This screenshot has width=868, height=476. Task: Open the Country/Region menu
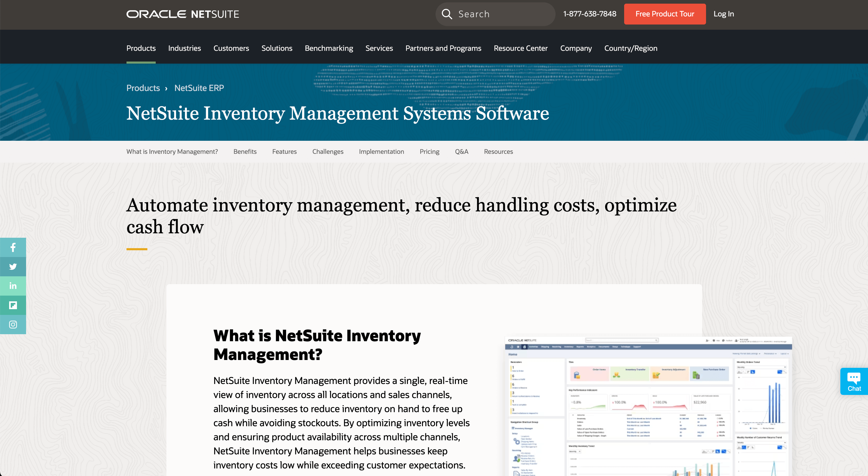630,48
